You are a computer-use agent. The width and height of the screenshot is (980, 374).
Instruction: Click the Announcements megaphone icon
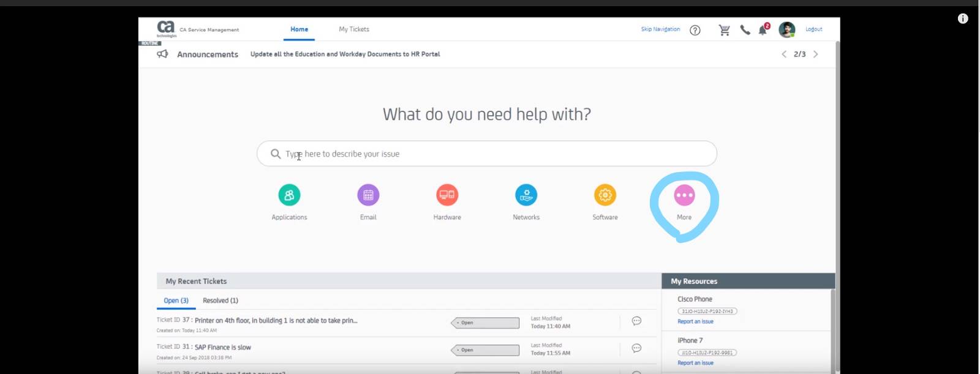(x=162, y=54)
